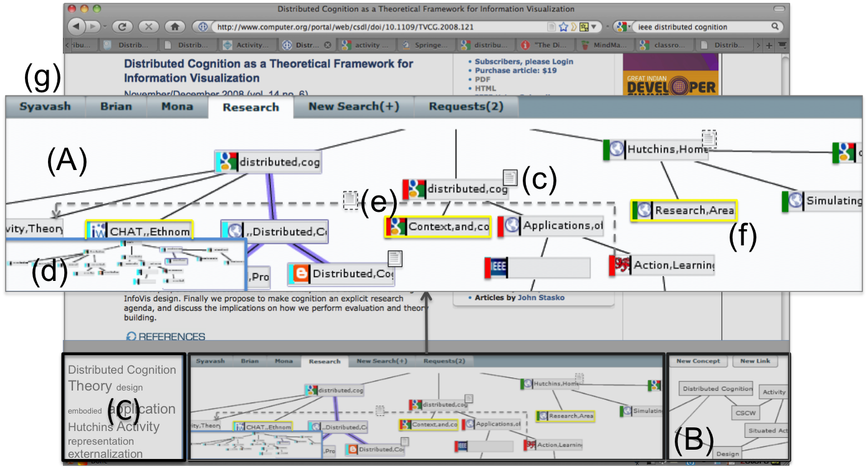This screenshot has width=868, height=469.
Task: Reload the page with the circular arrow
Action: [x=123, y=27]
